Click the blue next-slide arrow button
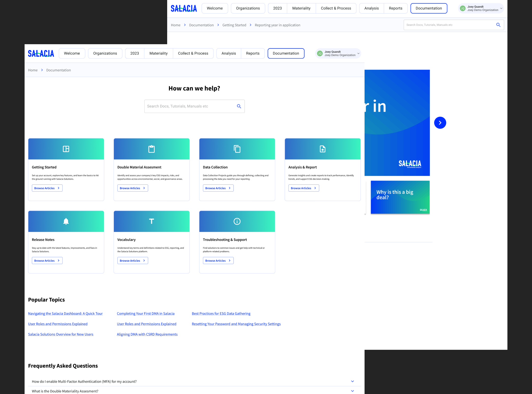532x394 pixels. pos(440,123)
